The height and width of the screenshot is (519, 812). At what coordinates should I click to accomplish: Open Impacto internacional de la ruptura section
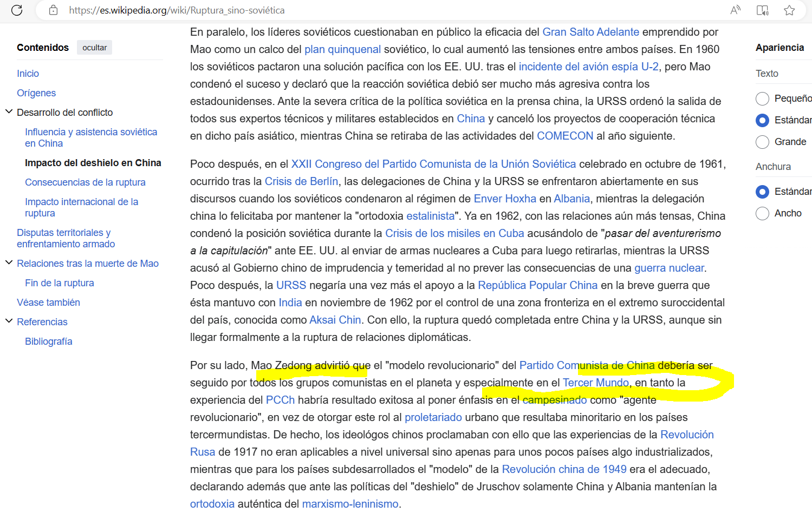click(x=81, y=207)
